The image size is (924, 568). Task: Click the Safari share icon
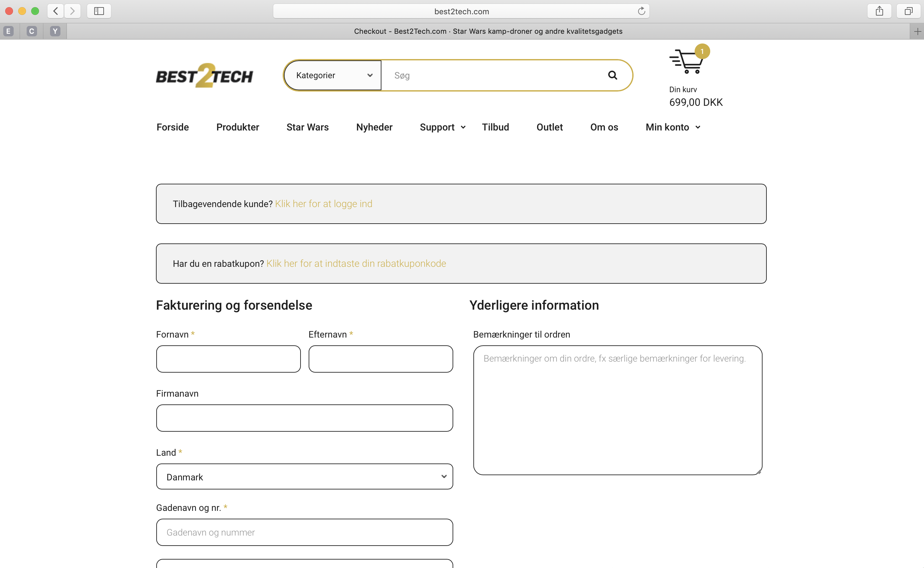coord(879,11)
